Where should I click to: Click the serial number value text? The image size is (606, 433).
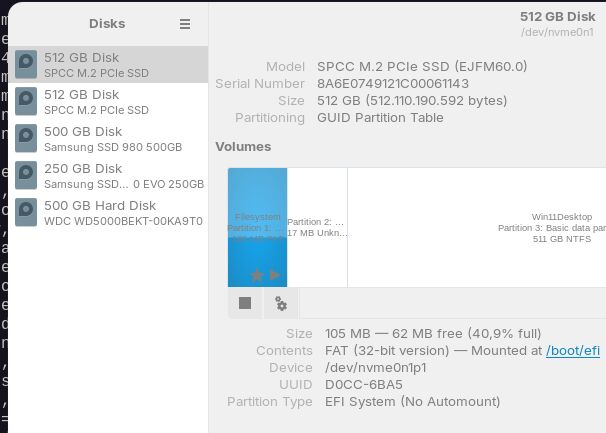tap(393, 84)
